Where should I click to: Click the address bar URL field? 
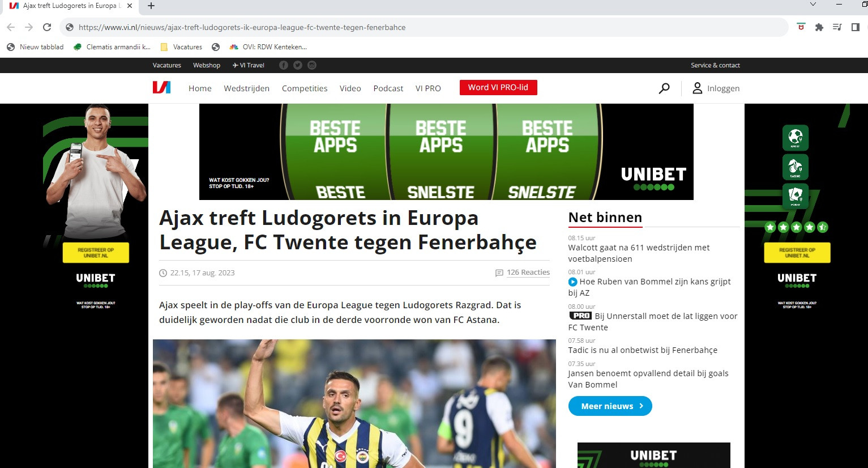coord(425,27)
